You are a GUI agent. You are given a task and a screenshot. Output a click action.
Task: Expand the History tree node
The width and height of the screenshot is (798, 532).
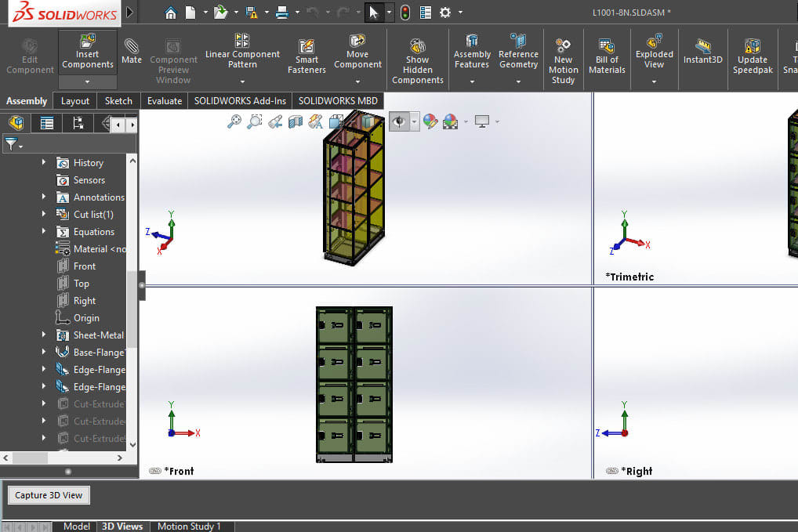click(44, 162)
